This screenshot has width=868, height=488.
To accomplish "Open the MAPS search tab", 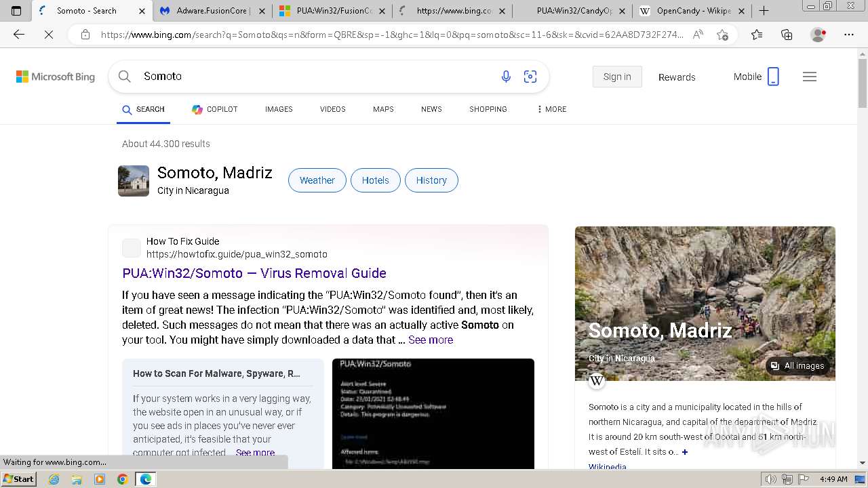I will point(383,109).
